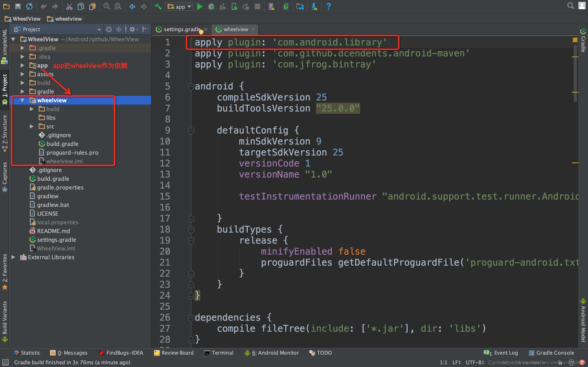Open the app run configuration dropdown
Screen dimensions: 588x367
click(179, 7)
